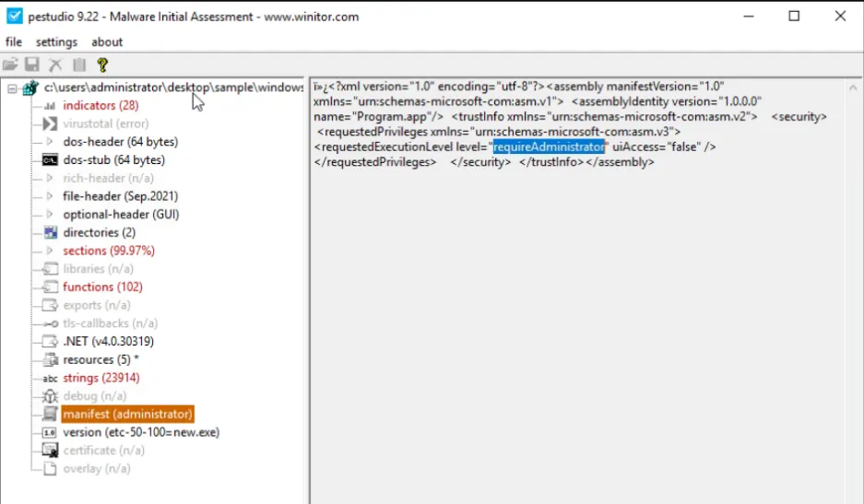Viewport: 864px width, 504px height.
Task: Expand the file-header node
Action: pos(50,196)
